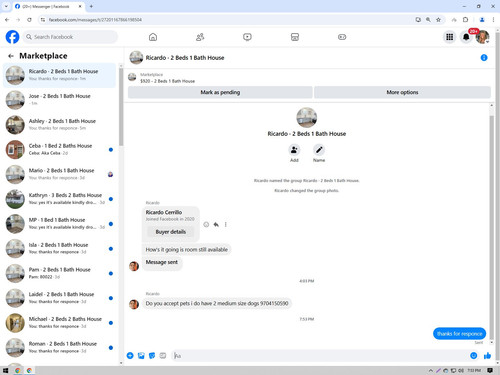Image resolution: width=500 pixels, height=375 pixels.
Task: Click the back arrow next to Marketplace
Action: click(11, 56)
